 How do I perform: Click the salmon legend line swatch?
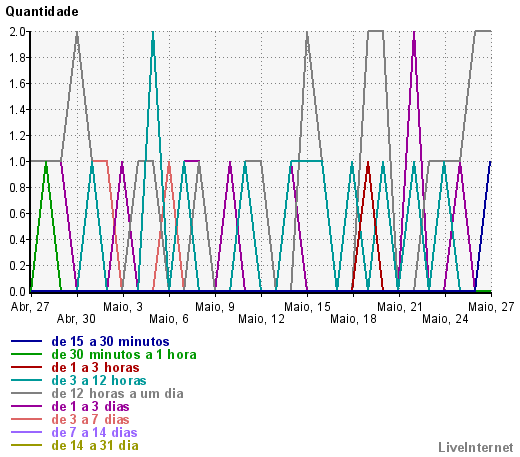(x=26, y=419)
